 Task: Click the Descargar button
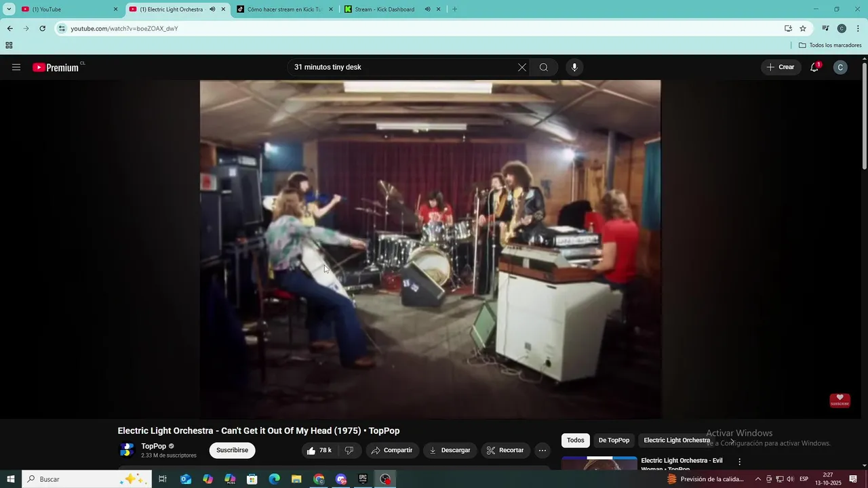450,450
